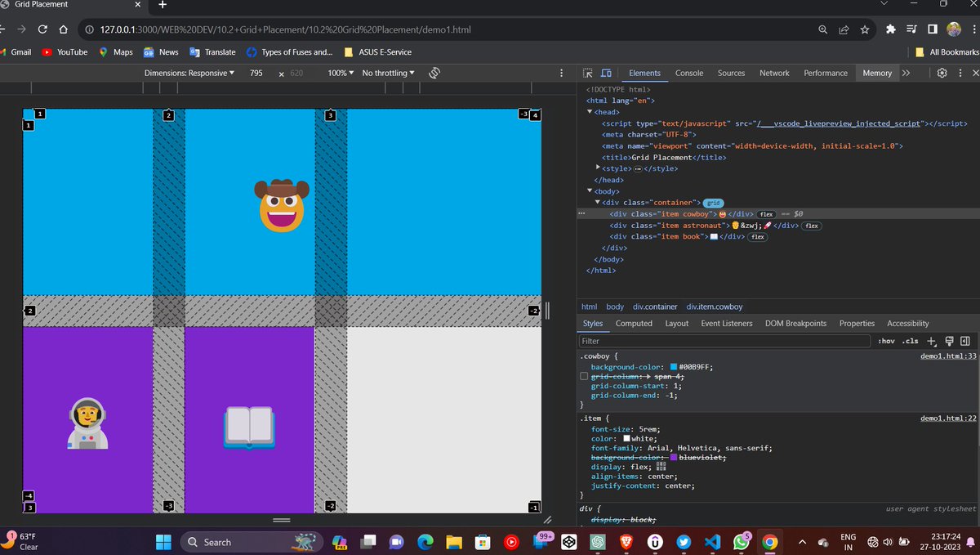Open the Layout tab

click(x=676, y=323)
